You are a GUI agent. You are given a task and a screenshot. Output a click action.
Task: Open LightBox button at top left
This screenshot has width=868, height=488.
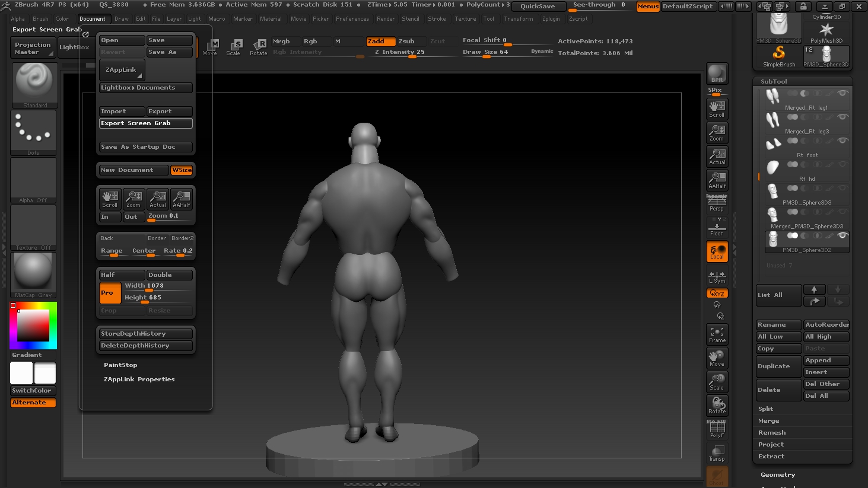click(74, 47)
